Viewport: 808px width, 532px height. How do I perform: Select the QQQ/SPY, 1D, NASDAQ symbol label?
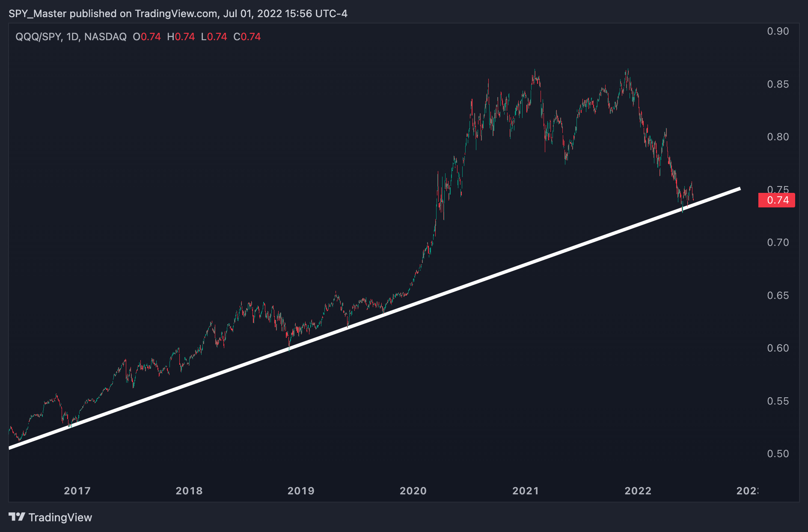pos(71,37)
